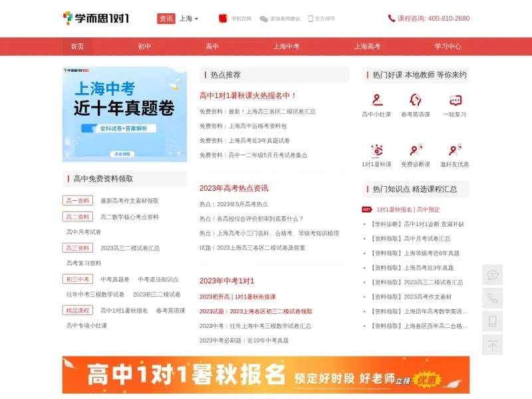This screenshot has height=399, width=532.
Task: Open 1对1暑秋报名 | 高中预定 link
Action: tap(408, 209)
